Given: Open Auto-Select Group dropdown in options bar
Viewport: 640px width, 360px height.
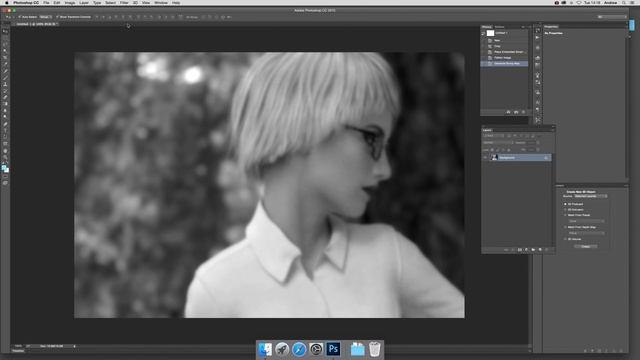Looking at the screenshot, I should point(45,17).
